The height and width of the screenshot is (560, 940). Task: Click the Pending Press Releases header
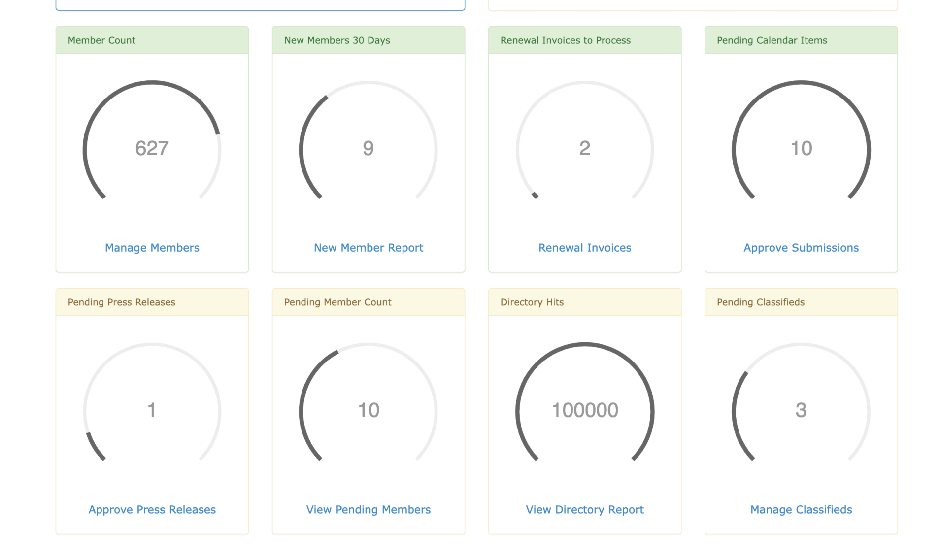coord(152,302)
